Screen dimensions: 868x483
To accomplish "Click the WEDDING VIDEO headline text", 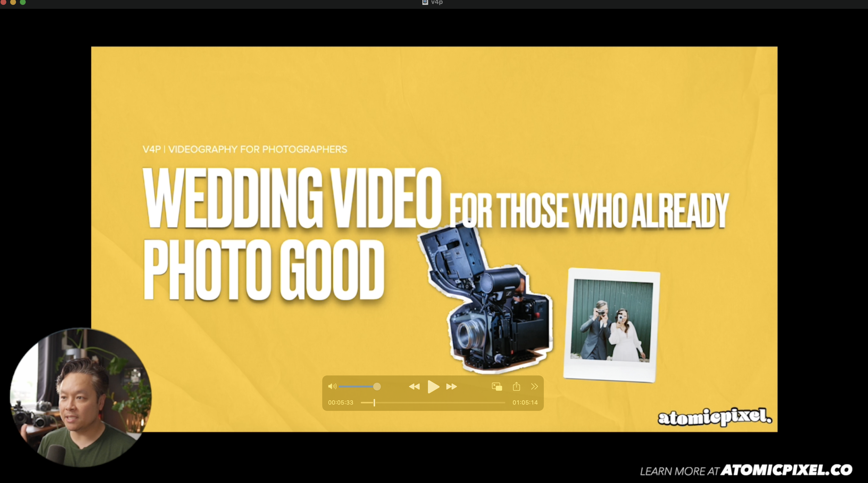I will coord(292,198).
